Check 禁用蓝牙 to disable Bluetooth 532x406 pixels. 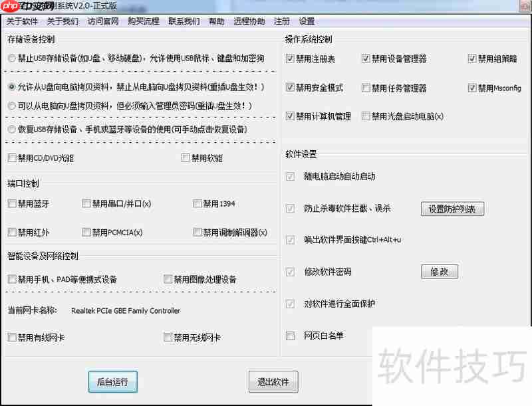pos(11,203)
